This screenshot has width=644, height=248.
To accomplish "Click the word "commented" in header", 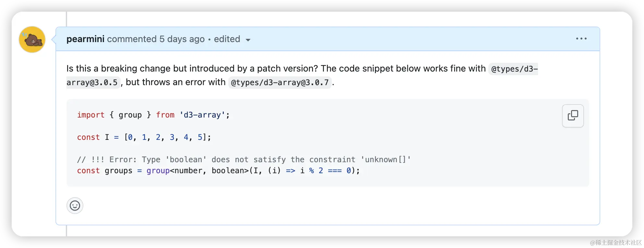I will [x=132, y=39].
